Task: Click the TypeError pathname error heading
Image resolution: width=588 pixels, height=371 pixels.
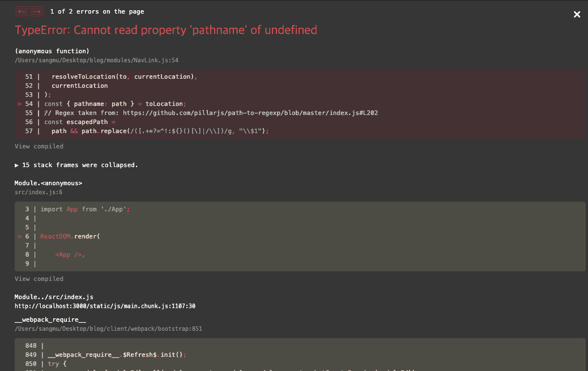Action: [x=165, y=30]
